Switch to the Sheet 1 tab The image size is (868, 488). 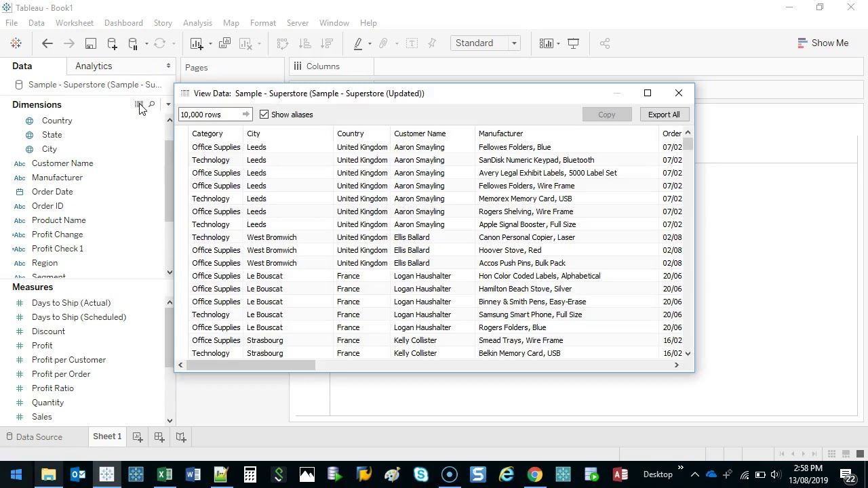107,436
